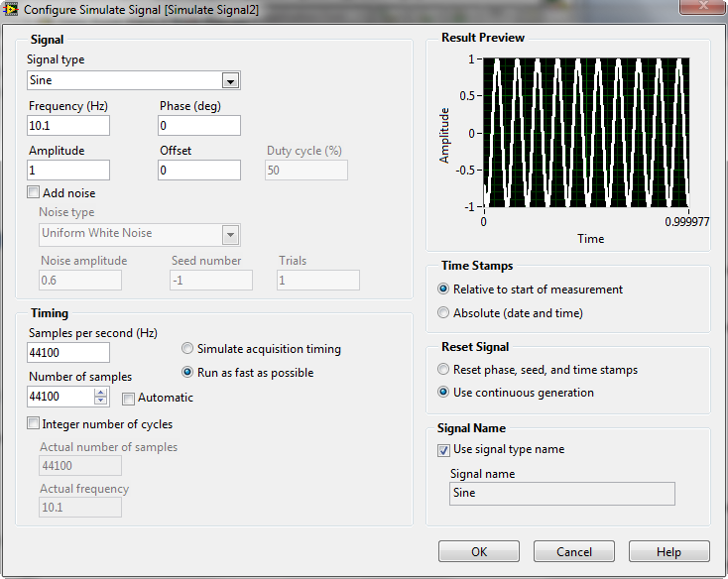Select Run as fast as possible
Image resolution: width=728 pixels, height=579 pixels.
click(187, 373)
